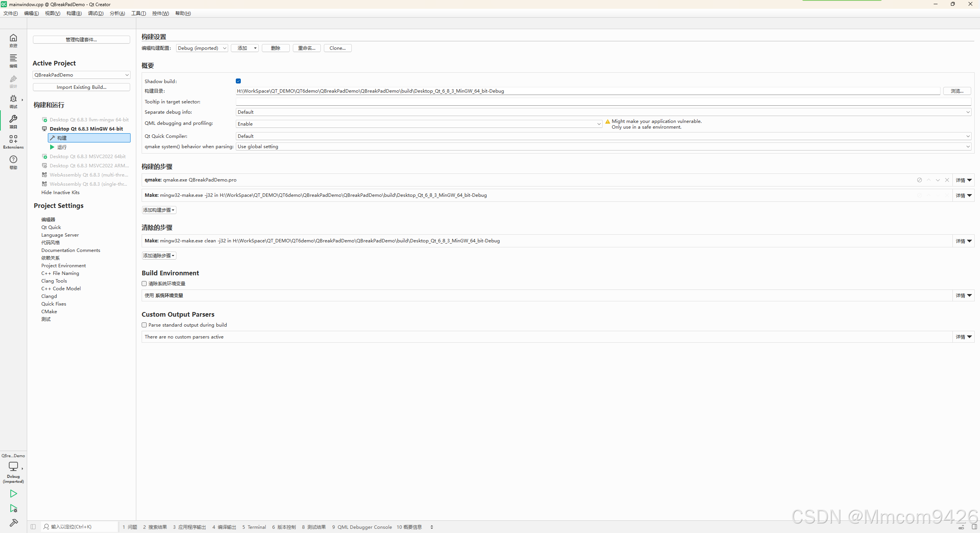Open the Terminal output pane tab
The image size is (980, 533).
point(254,527)
